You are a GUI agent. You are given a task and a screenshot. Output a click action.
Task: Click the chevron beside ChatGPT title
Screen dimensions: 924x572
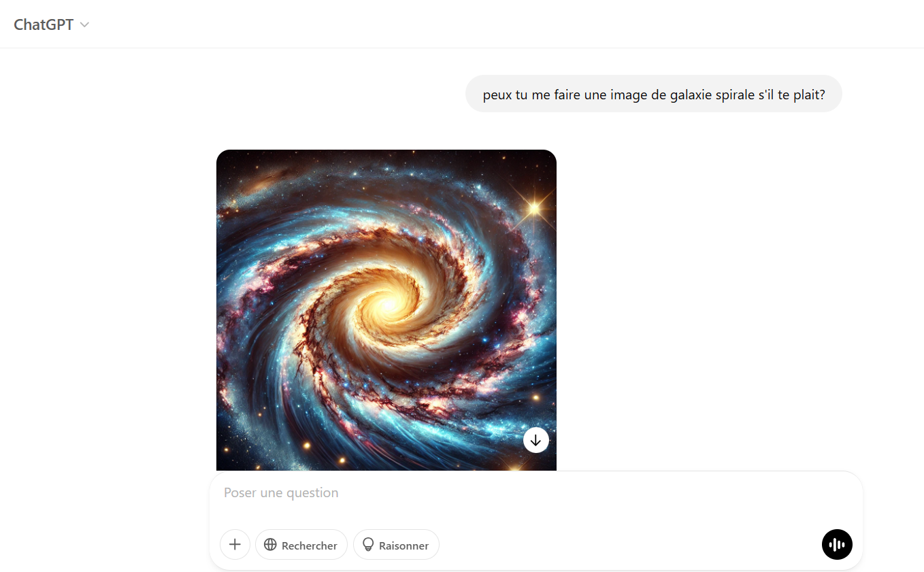[x=84, y=25]
